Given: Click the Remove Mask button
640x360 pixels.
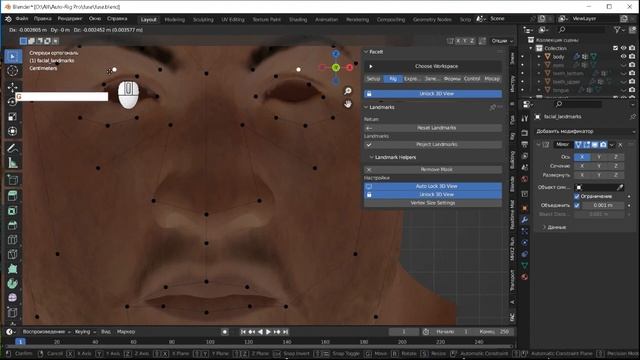Looking at the screenshot, I should point(433,169).
